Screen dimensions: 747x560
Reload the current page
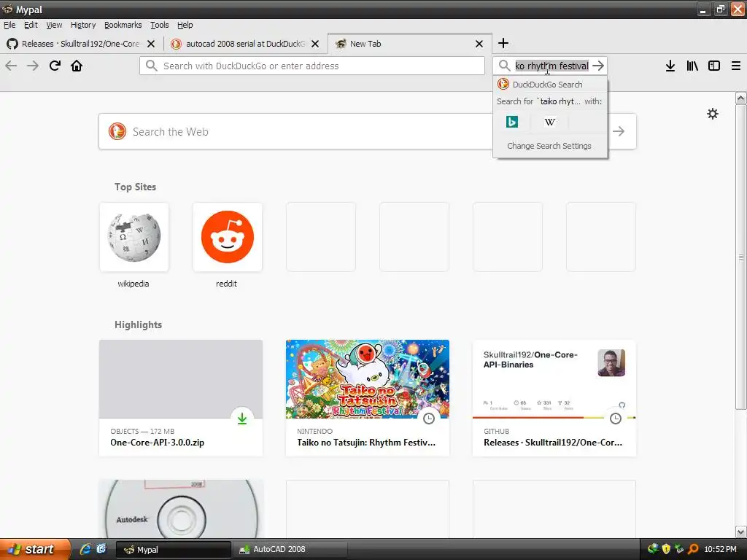[x=55, y=66]
